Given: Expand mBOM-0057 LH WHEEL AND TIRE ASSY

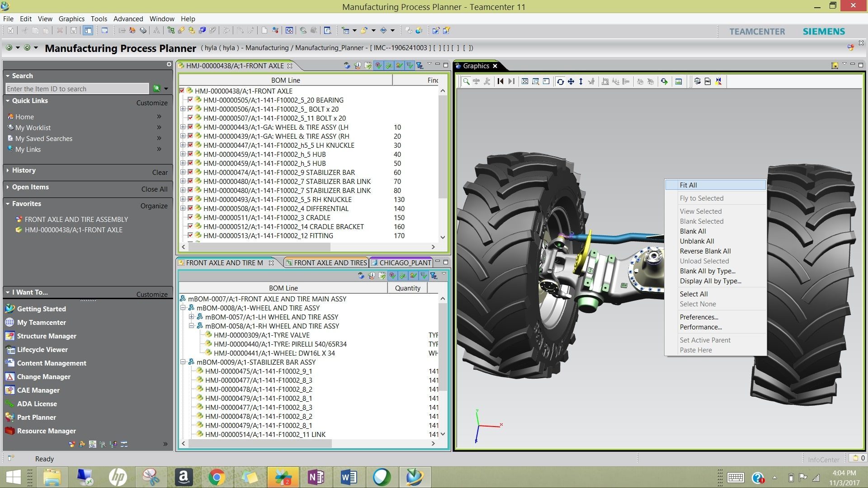Looking at the screenshot, I should [x=191, y=317].
